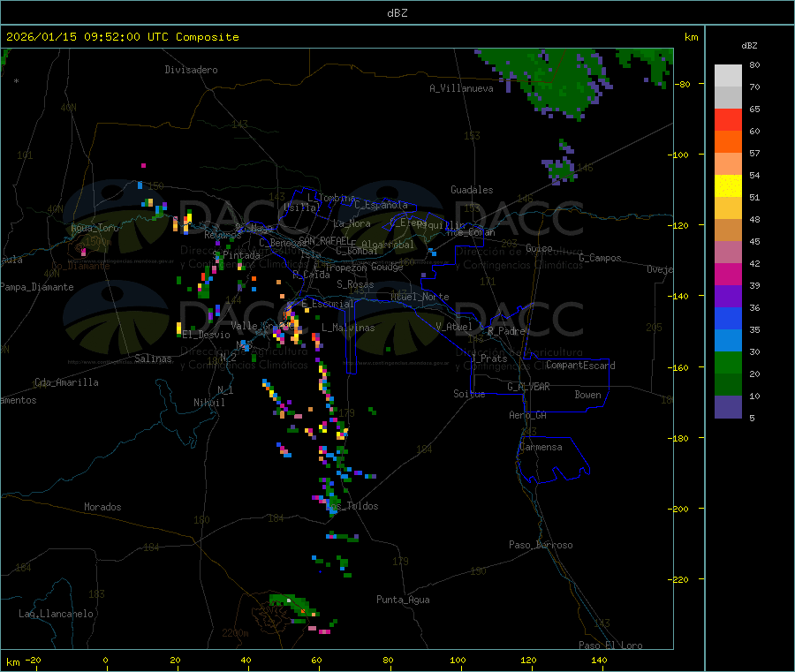The height and width of the screenshot is (672, 795).
Task: Click the Paso_Barroso label
Action: point(541,545)
